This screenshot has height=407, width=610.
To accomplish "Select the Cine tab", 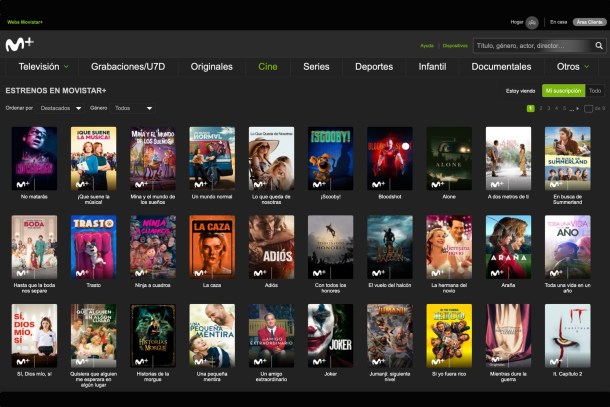I will point(268,67).
